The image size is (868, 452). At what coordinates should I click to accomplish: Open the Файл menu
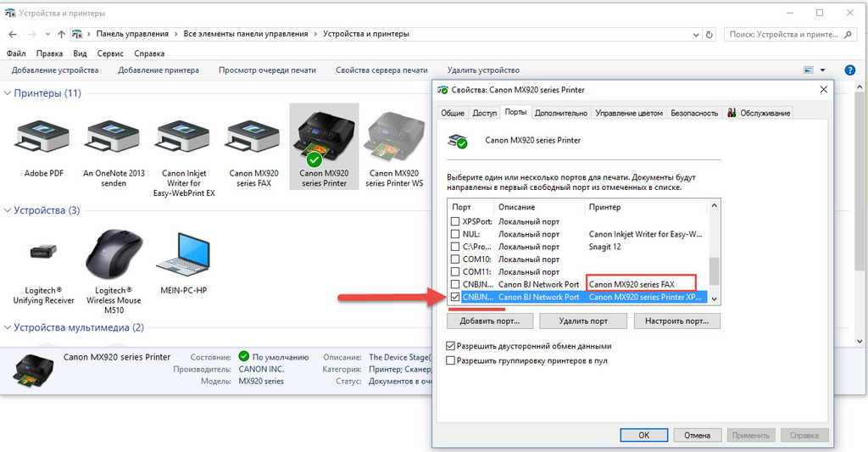(x=16, y=53)
